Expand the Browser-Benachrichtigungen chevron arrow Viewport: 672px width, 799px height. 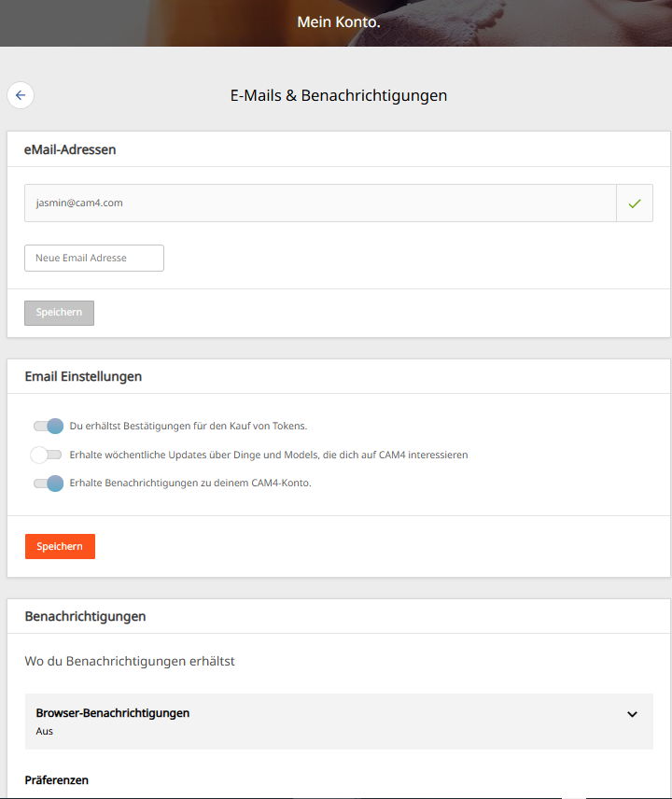[632, 714]
